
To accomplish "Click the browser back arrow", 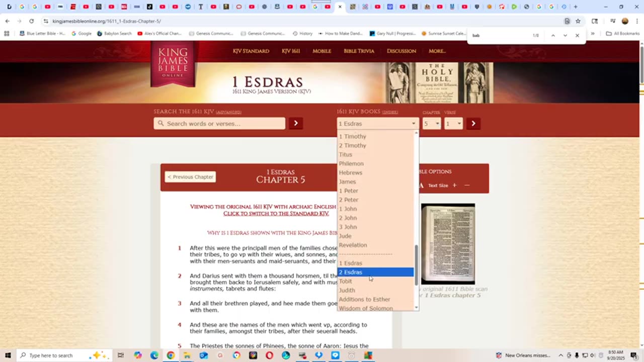I will [x=7, y=21].
